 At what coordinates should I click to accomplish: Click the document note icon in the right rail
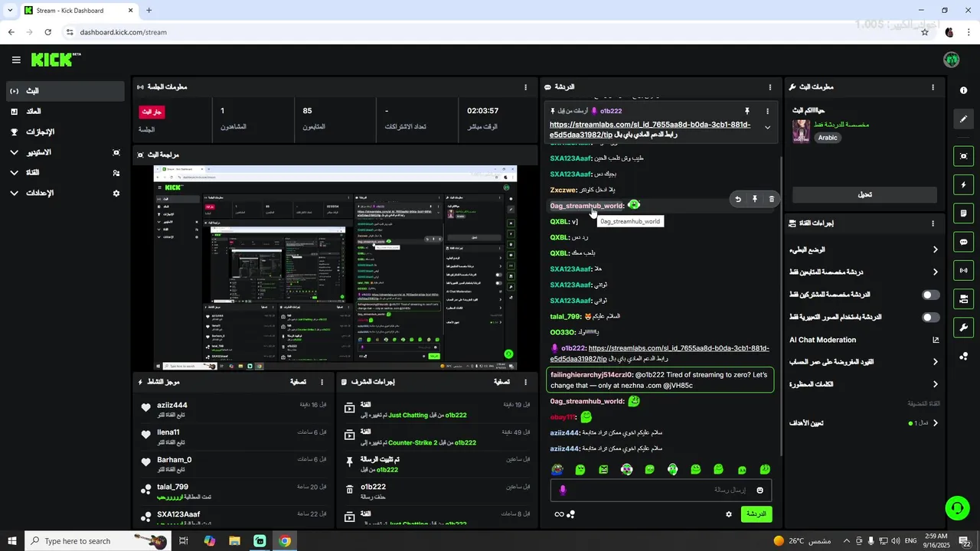(963, 213)
